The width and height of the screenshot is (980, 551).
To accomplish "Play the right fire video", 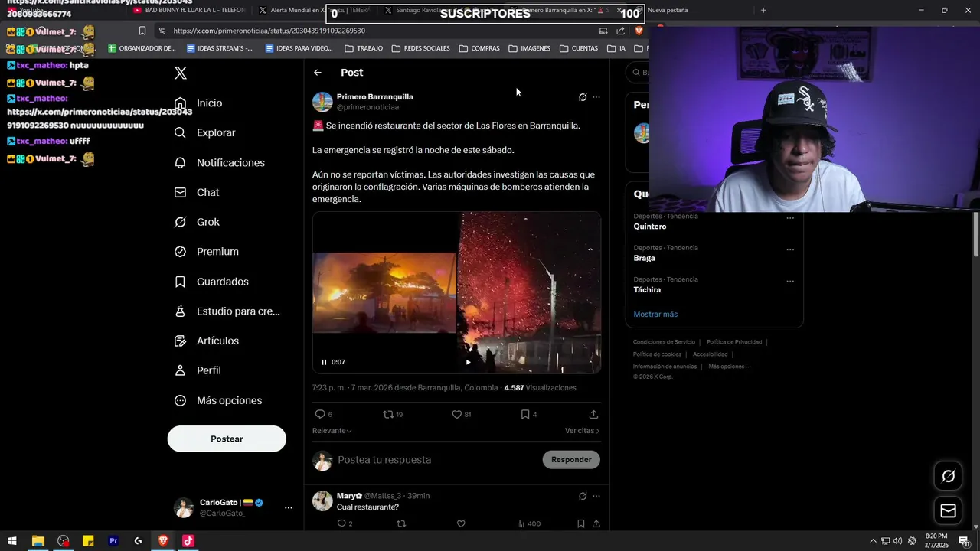I will [x=468, y=362].
